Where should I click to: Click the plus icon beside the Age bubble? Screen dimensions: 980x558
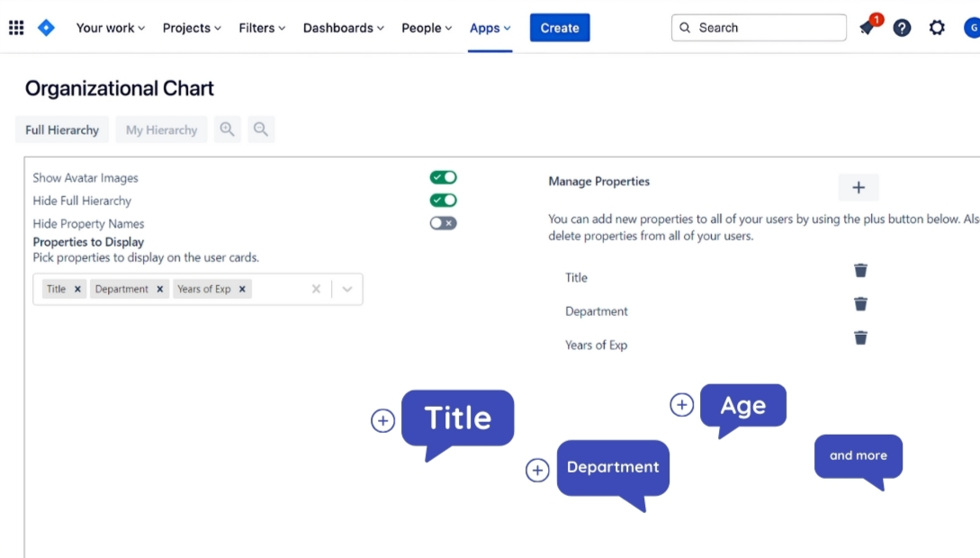(x=681, y=405)
